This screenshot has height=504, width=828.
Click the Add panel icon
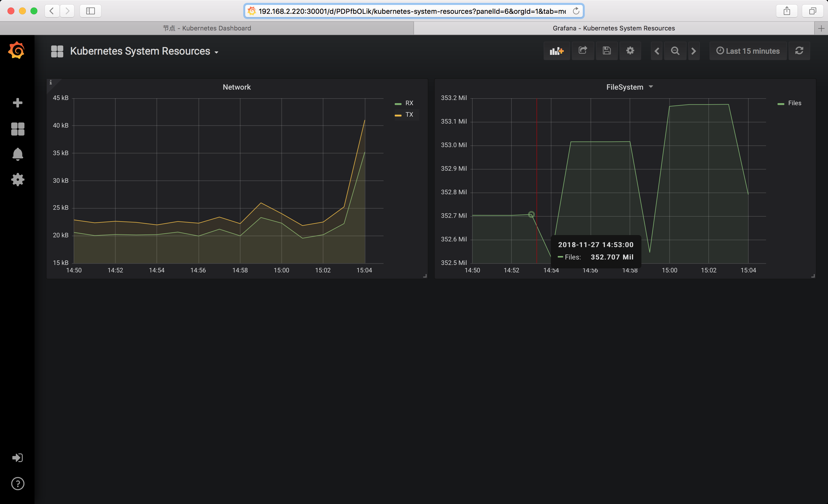pos(557,51)
